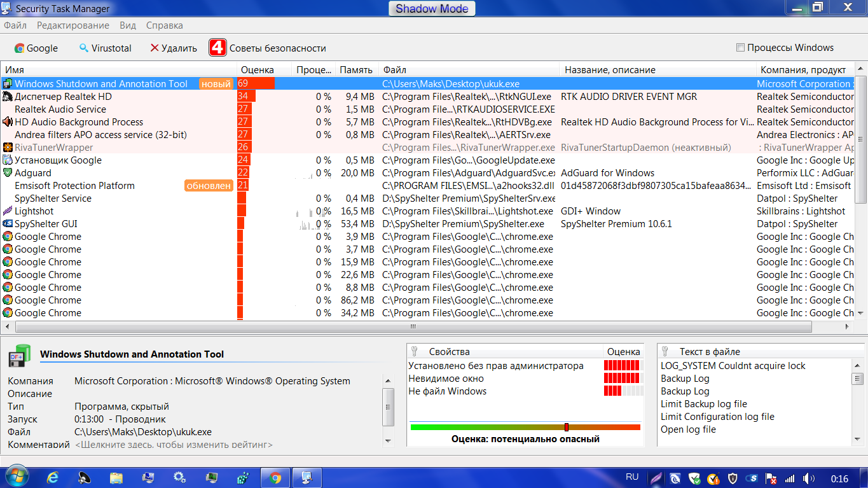868x488 pixels.
Task: Click the Компания, продукт column header
Action: pyautogui.click(x=805, y=70)
